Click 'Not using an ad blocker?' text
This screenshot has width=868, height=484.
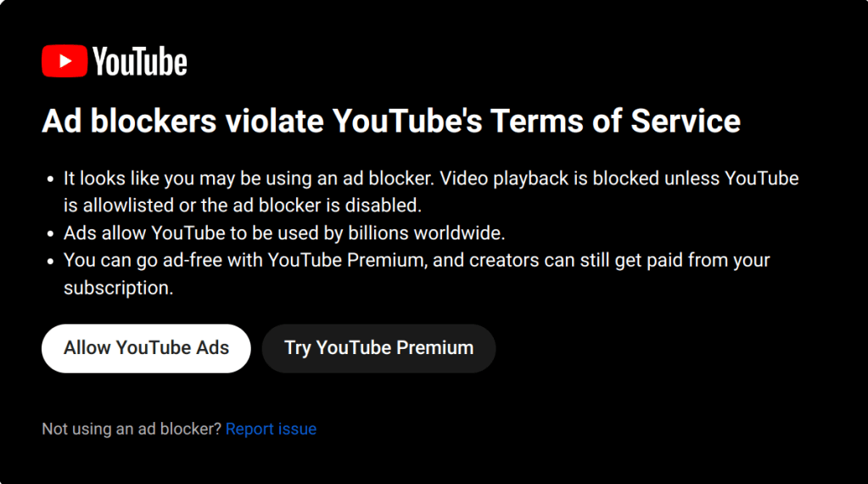pos(132,430)
